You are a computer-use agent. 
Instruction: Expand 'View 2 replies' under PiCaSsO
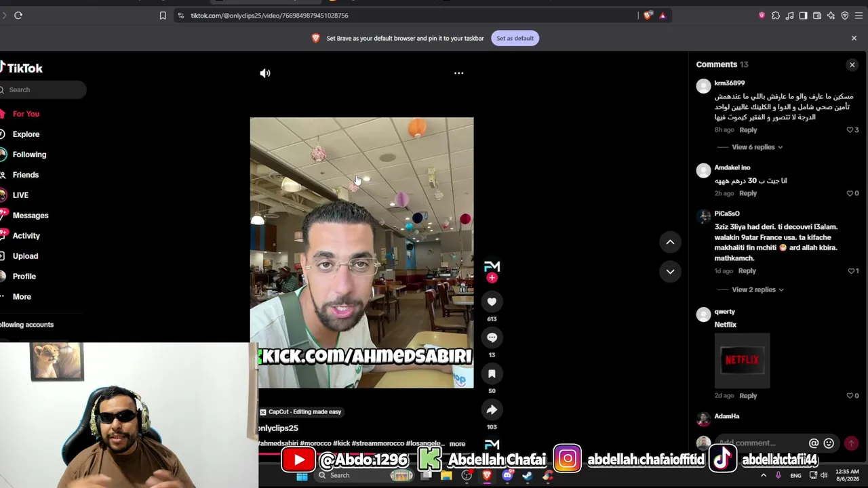(757, 290)
